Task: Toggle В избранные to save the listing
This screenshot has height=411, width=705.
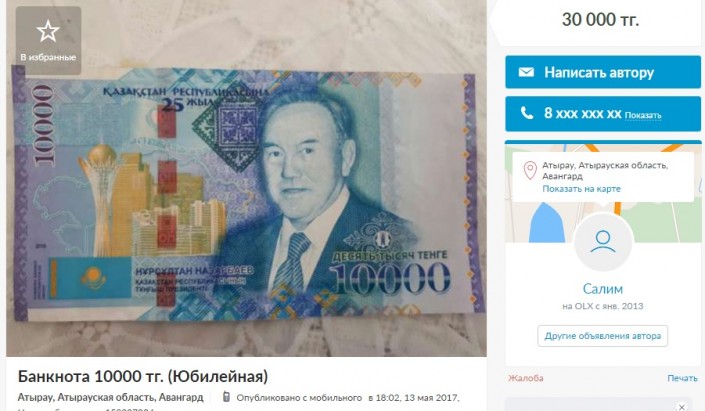Action: tap(48, 40)
